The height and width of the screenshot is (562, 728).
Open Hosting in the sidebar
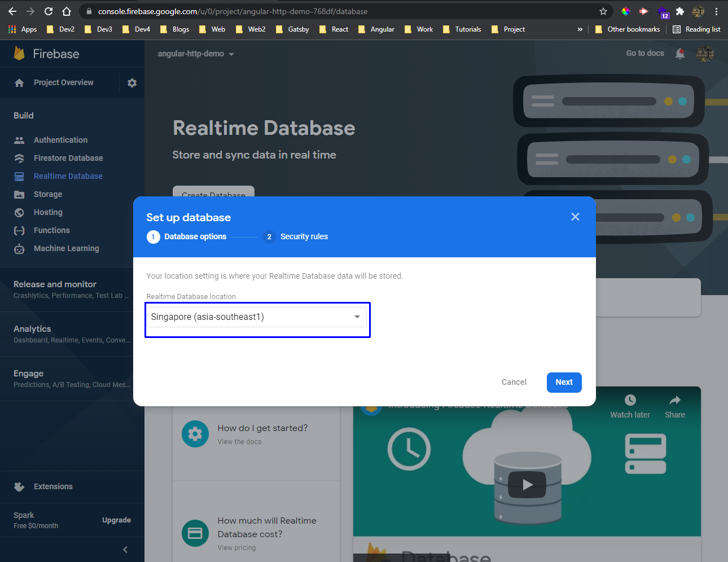(48, 212)
